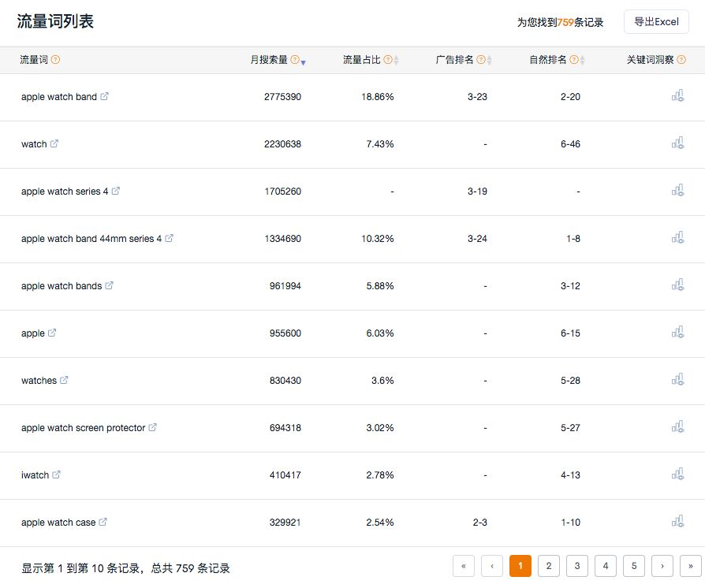Open keyword insight for apple watch bands row
The width and height of the screenshot is (705, 588).
(677, 285)
